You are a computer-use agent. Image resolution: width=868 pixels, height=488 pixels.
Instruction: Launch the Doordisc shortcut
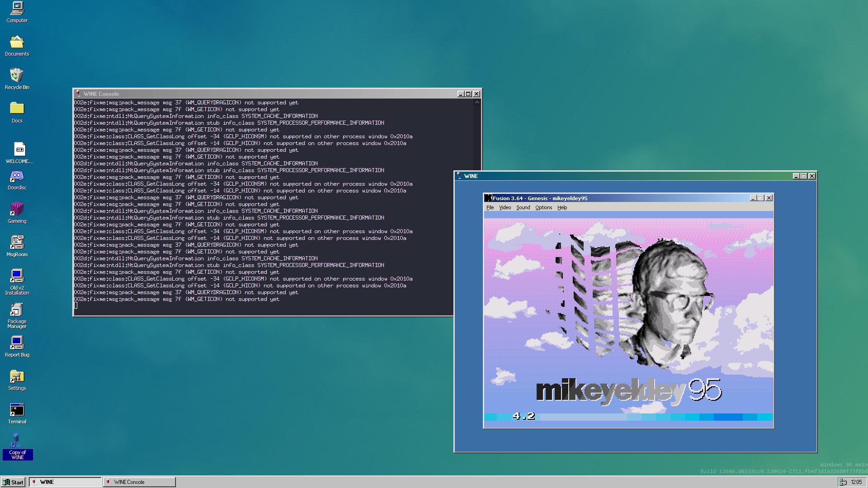(x=17, y=176)
